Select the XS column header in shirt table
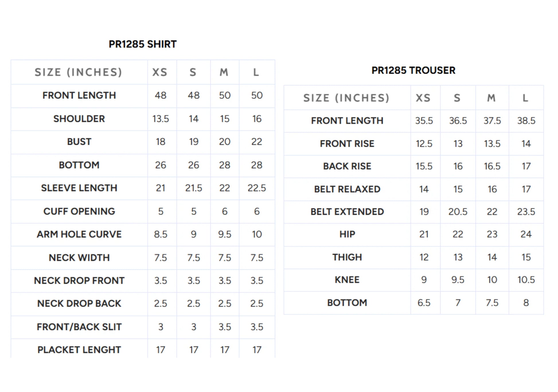 [x=160, y=72]
